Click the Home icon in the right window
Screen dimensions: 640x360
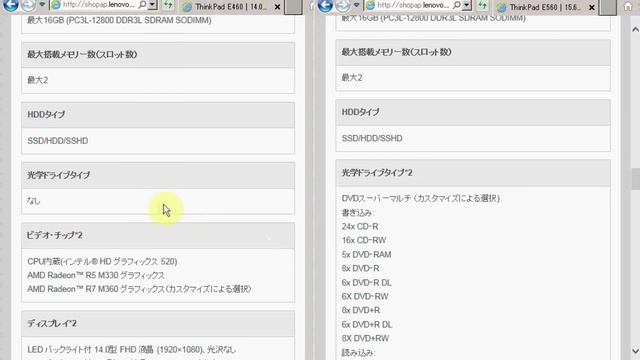628,6
